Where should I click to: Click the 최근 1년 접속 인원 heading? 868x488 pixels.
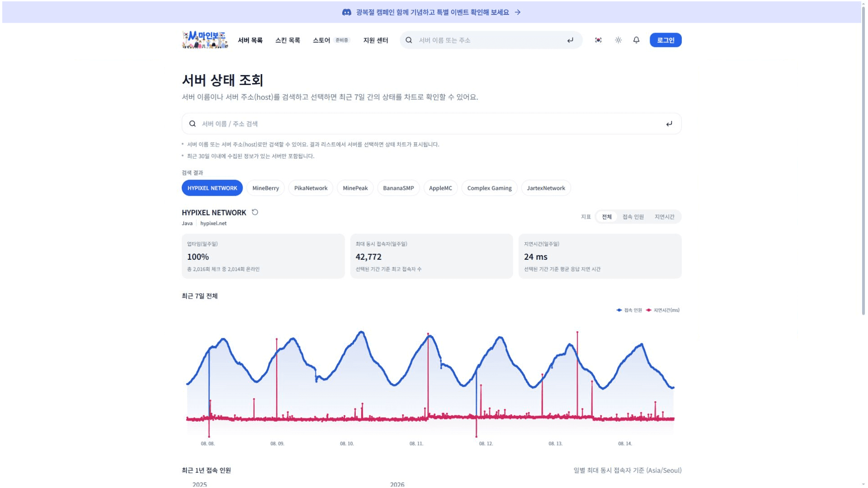coord(206,470)
